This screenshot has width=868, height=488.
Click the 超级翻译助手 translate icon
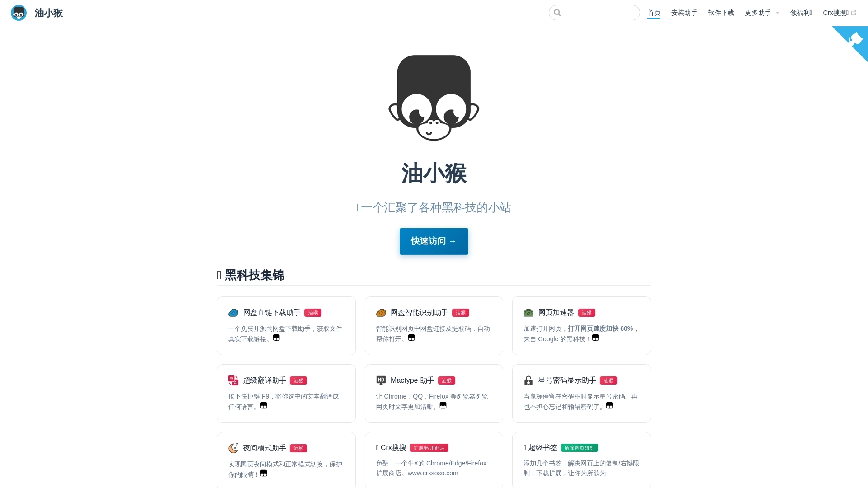[x=233, y=380]
